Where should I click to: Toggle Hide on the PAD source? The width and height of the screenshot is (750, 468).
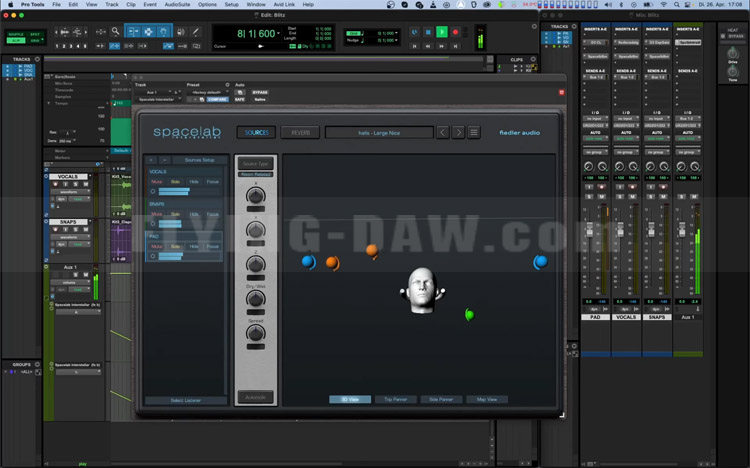[194, 246]
